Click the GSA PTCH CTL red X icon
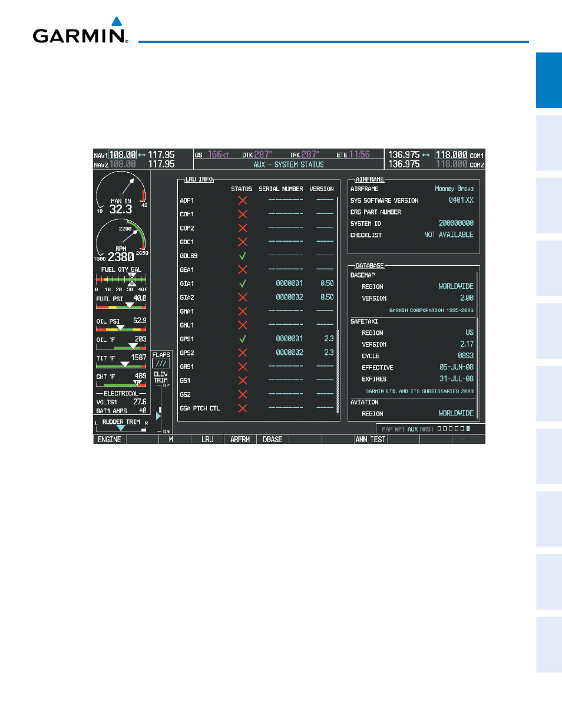The width and height of the screenshot is (562, 728). point(242,408)
